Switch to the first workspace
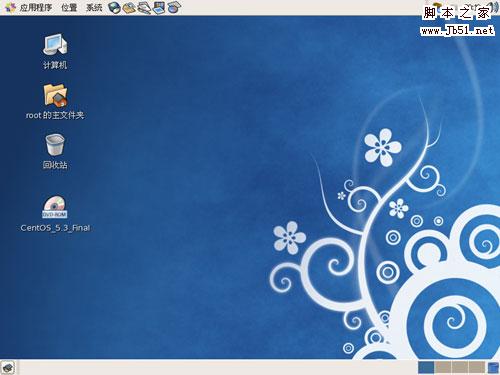This screenshot has height=375, width=500. [x=426, y=367]
